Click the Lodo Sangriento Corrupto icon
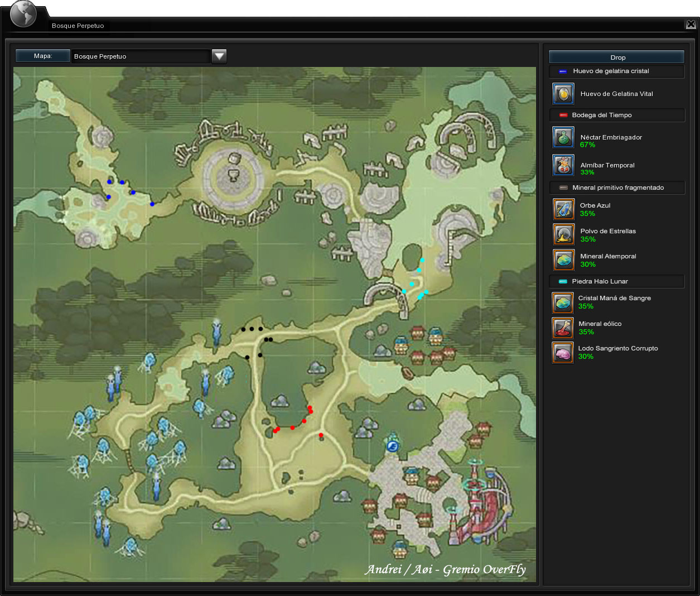 pyautogui.click(x=563, y=353)
